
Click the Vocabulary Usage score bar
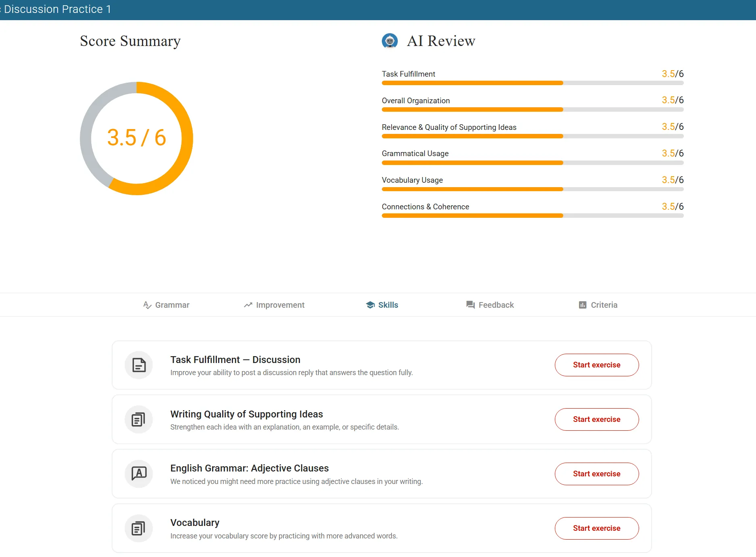(533, 189)
